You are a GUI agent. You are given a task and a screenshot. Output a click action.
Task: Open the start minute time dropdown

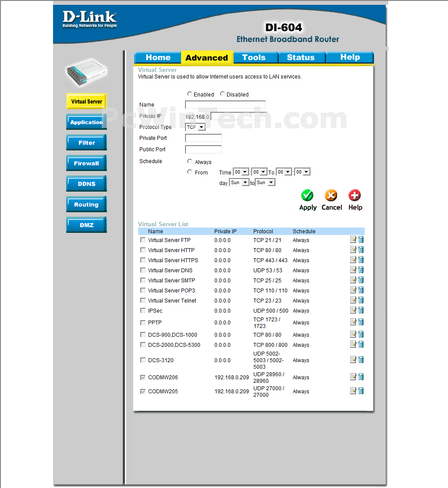[x=260, y=172]
